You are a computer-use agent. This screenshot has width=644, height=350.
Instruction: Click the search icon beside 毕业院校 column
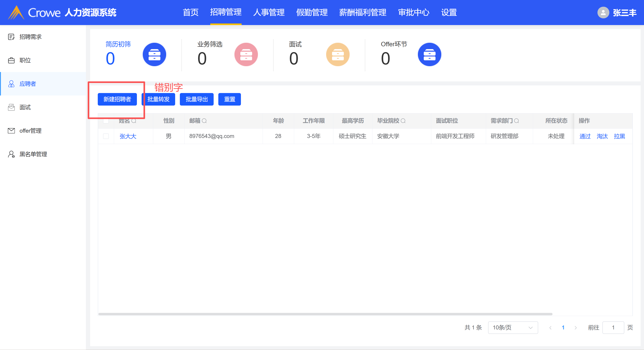(x=403, y=121)
